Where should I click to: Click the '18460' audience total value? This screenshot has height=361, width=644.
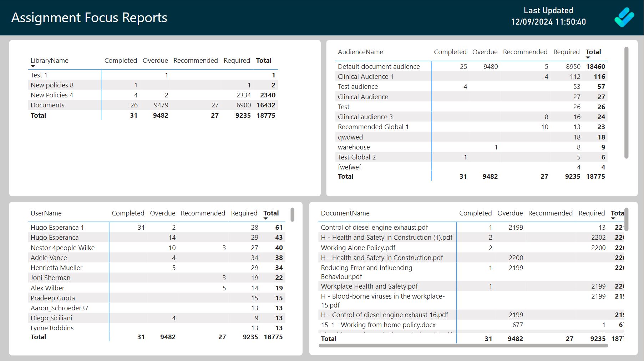595,67
